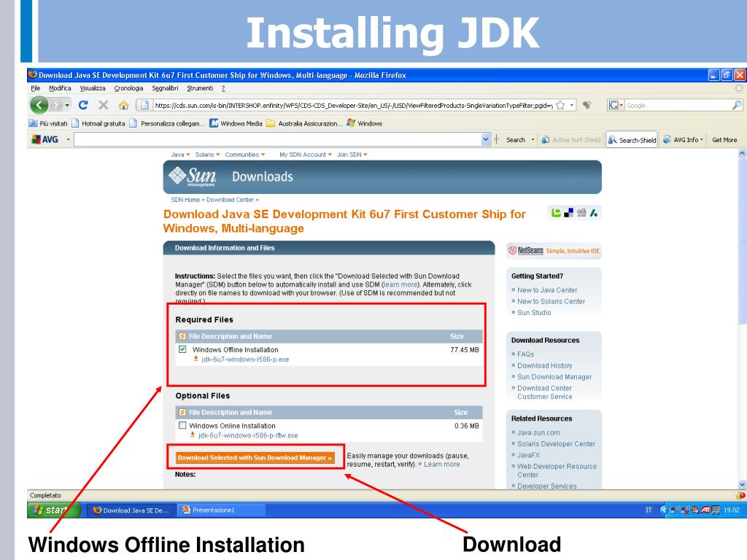Open the Strumenti menu

click(200, 88)
